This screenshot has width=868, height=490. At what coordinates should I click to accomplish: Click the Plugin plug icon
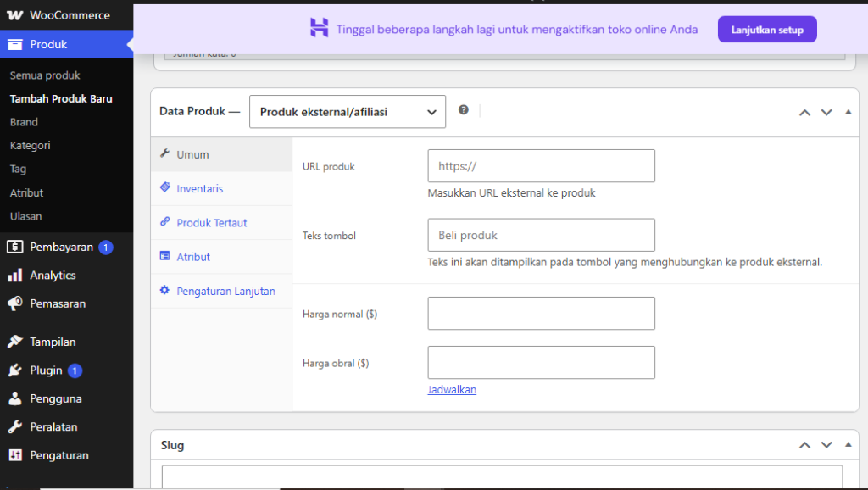click(x=15, y=370)
